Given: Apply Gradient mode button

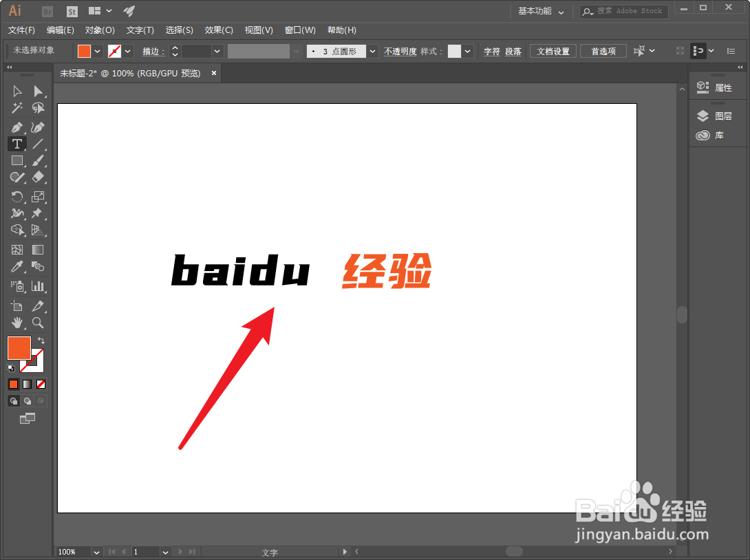Looking at the screenshot, I should (28, 384).
